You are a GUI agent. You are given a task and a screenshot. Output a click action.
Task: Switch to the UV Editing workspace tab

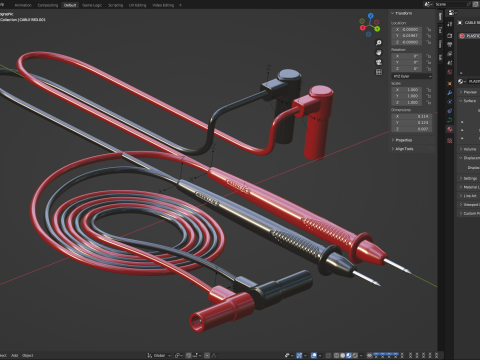(x=138, y=5)
